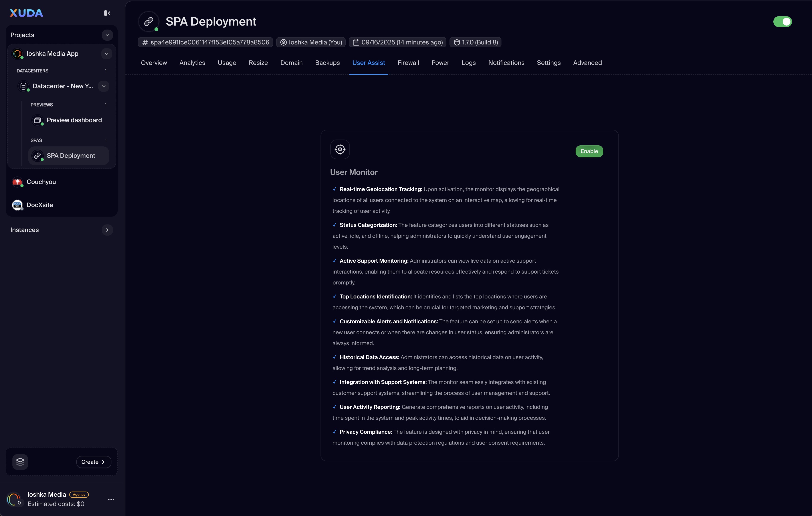812x516 pixels.
Task: Toggle the SPA Deployment power switch off
Action: (x=782, y=22)
